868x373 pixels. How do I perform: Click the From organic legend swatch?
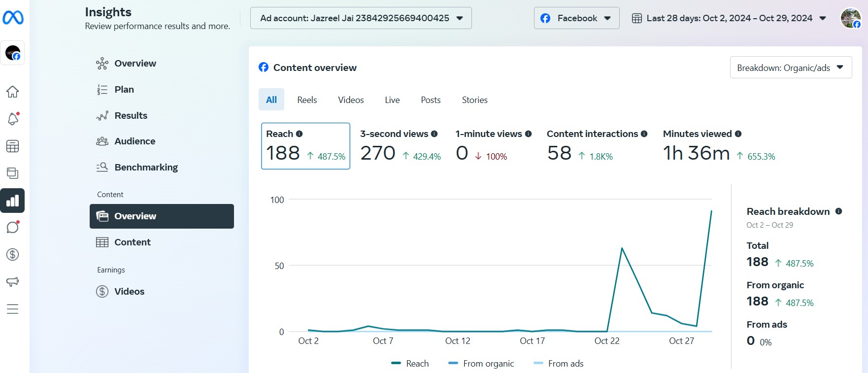click(453, 364)
